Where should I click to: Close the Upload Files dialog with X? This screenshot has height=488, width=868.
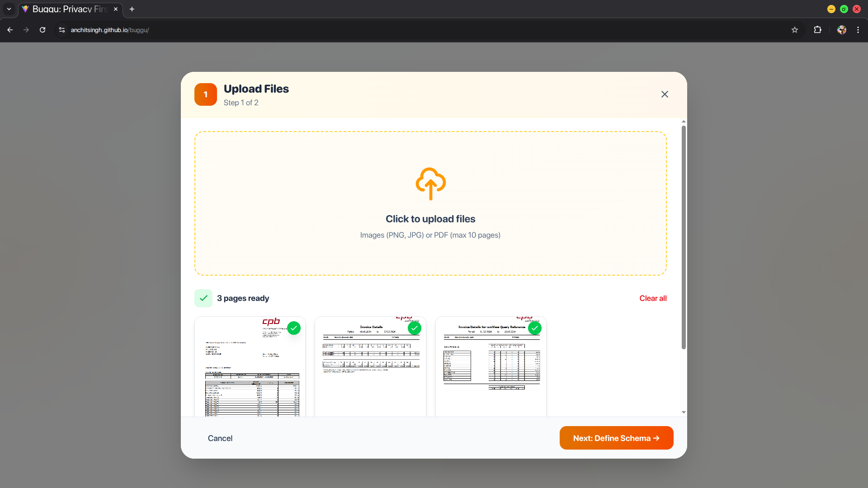pos(664,94)
